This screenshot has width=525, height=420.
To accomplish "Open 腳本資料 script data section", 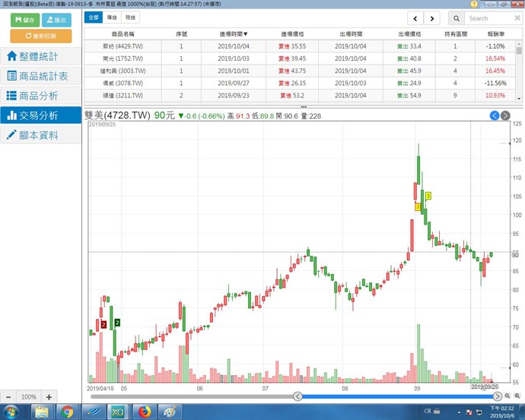I will [x=40, y=135].
